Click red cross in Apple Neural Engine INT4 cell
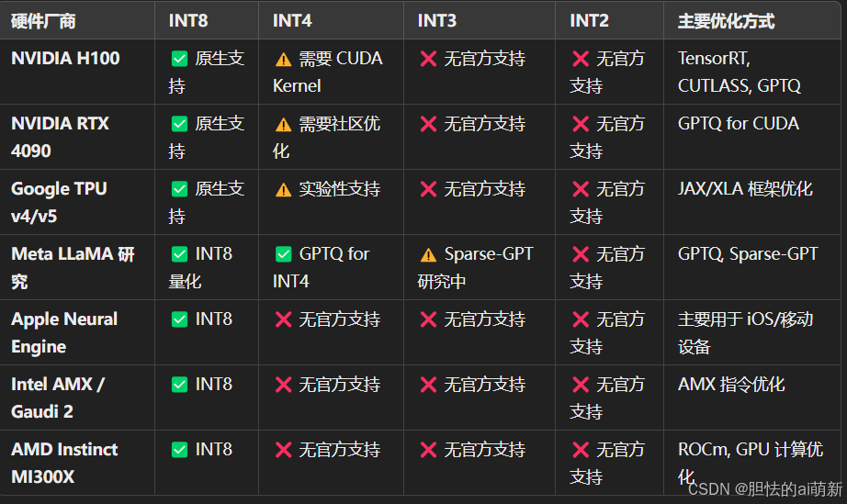Viewport: 847px width, 504px height. [283, 320]
